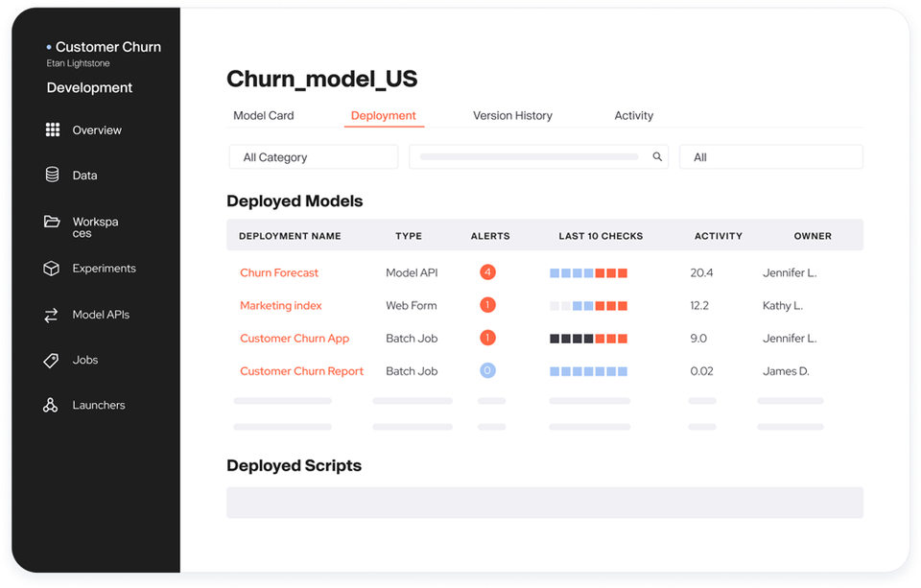The image size is (921, 588).
Task: Open Jobs in the sidebar
Action: tap(85, 360)
